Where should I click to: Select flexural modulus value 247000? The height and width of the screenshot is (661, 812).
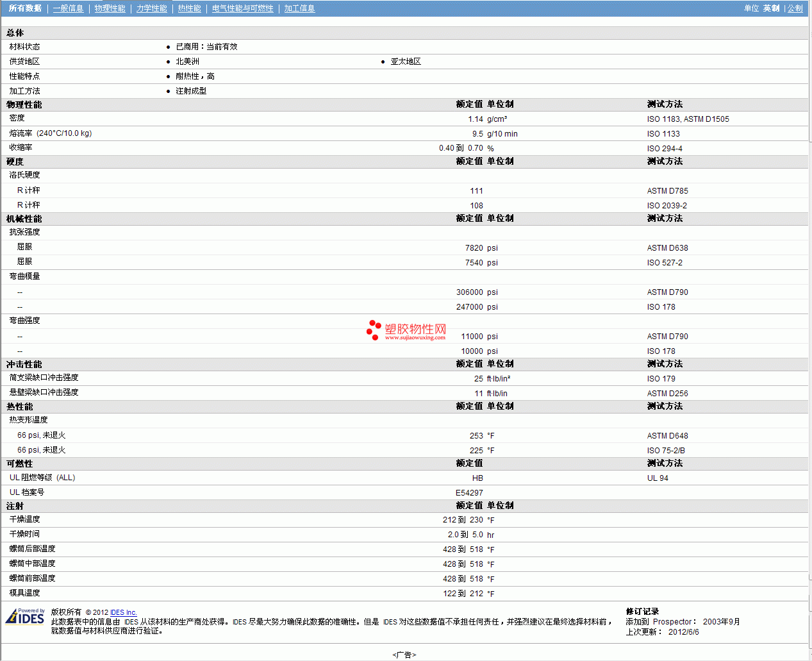pyautogui.click(x=470, y=307)
